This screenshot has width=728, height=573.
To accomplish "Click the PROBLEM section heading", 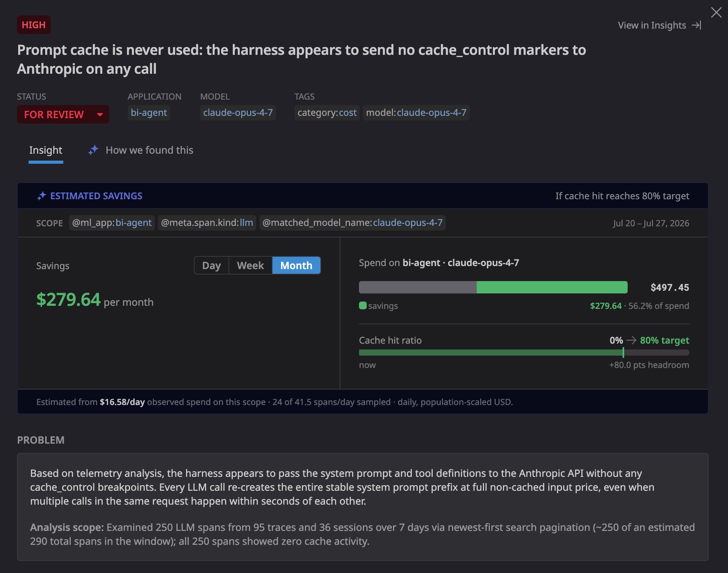I will pos(41,440).
